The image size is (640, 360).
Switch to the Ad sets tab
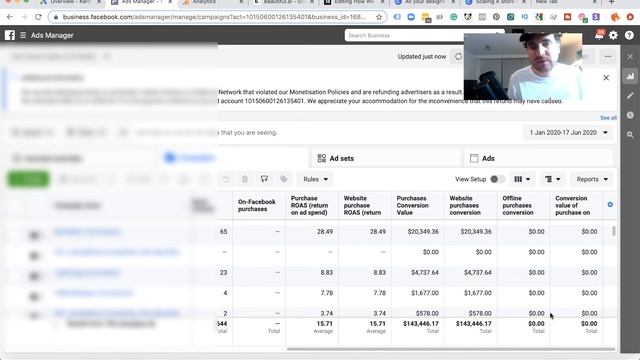(386, 158)
